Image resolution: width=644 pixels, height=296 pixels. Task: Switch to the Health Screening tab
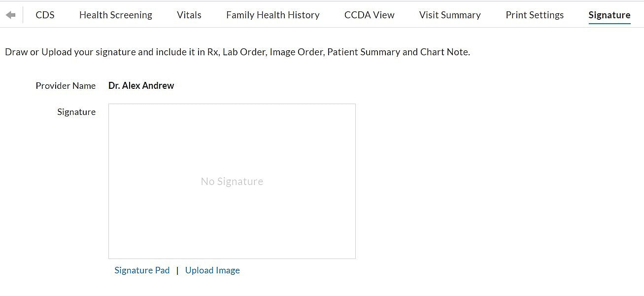pos(116,15)
